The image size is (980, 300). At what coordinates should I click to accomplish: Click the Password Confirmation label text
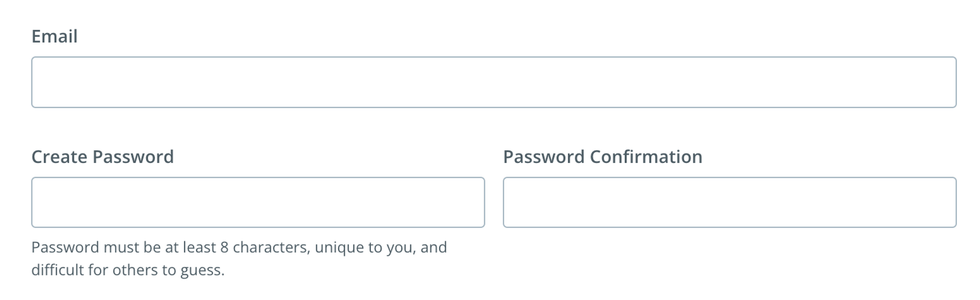coord(602,157)
